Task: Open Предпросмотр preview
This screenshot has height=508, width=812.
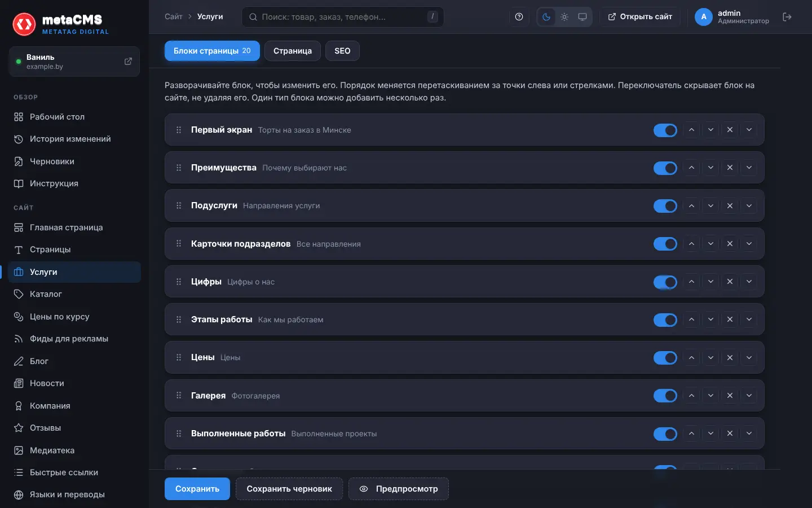Action: point(399,489)
